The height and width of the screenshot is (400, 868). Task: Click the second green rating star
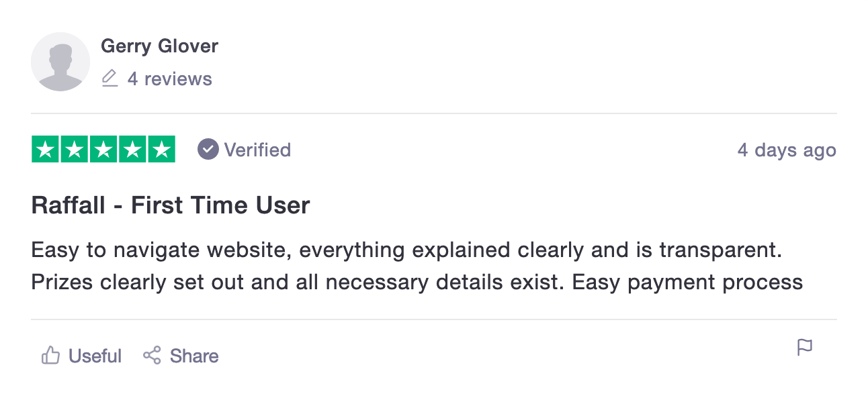pyautogui.click(x=75, y=150)
